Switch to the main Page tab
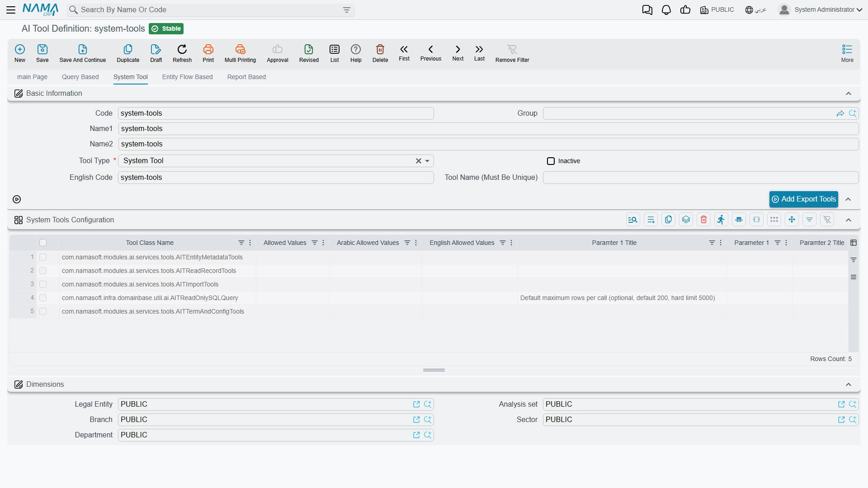Screen dimensions: 868x488 coord(32,77)
